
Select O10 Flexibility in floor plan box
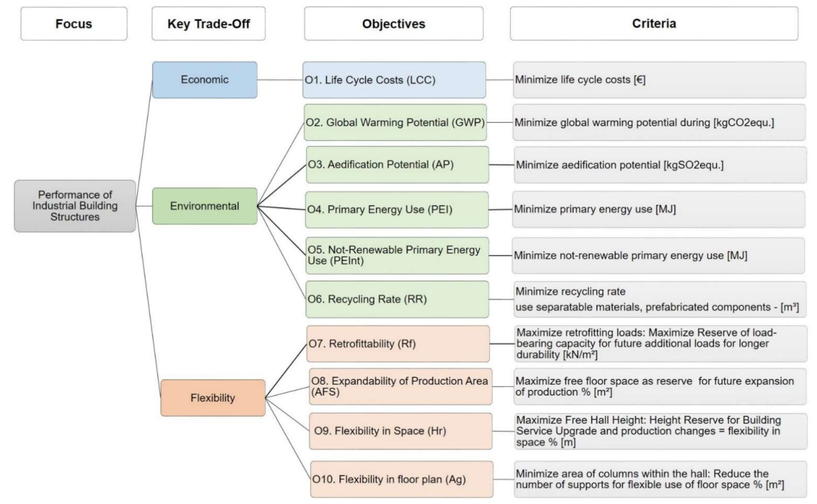click(x=401, y=479)
